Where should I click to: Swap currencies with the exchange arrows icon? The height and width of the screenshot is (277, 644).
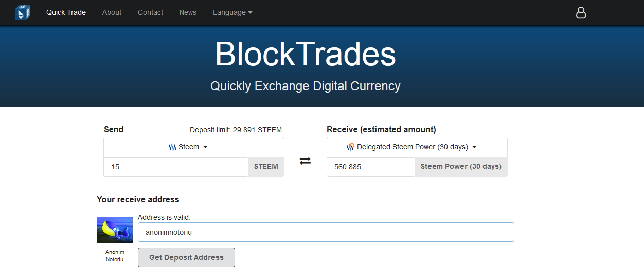click(x=305, y=161)
